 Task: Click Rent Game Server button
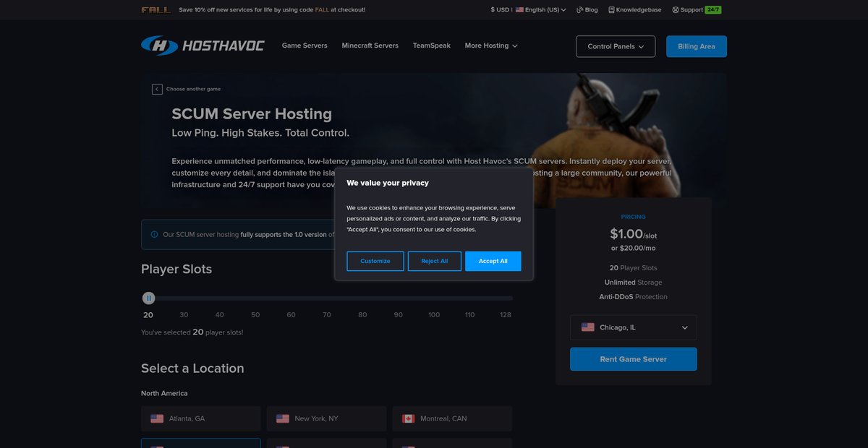point(634,359)
